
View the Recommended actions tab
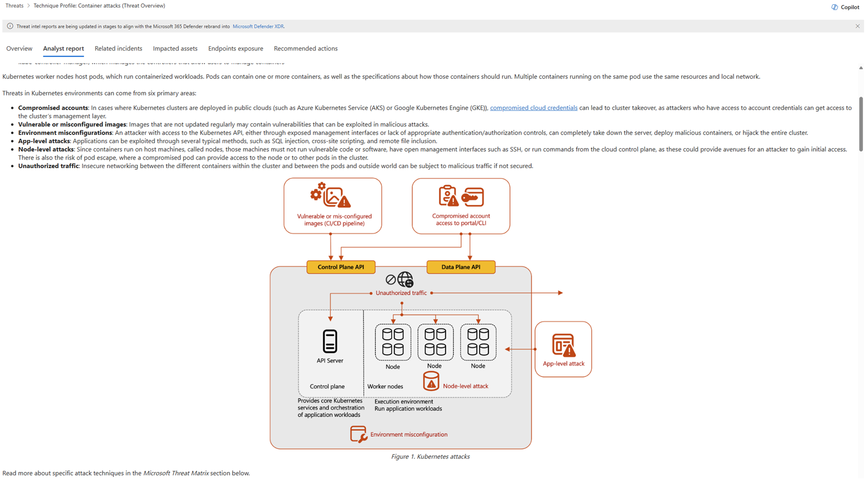(305, 48)
